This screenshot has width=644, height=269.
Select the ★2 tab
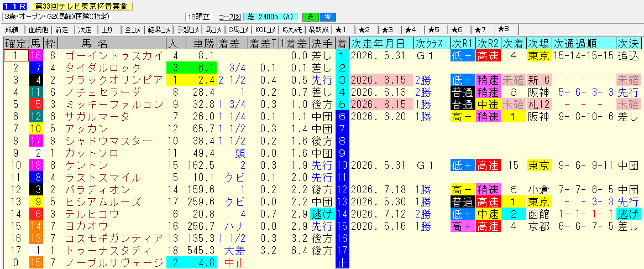[364, 30]
